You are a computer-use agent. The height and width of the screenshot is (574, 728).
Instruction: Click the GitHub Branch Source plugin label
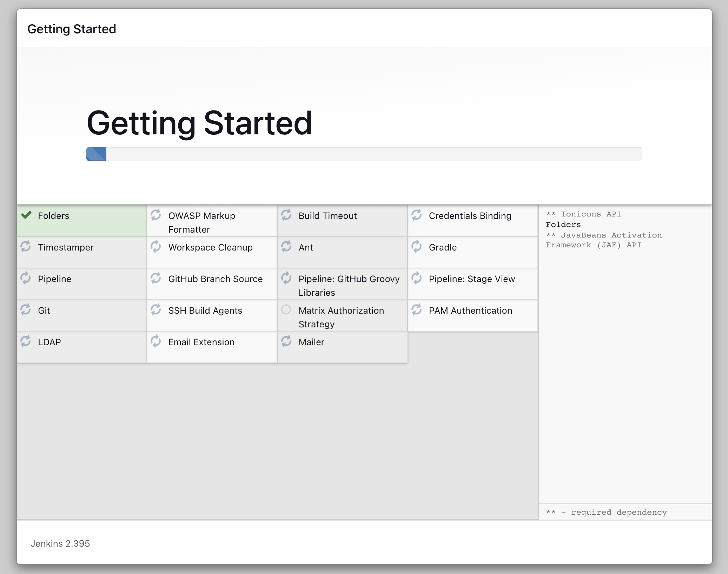[x=215, y=279]
